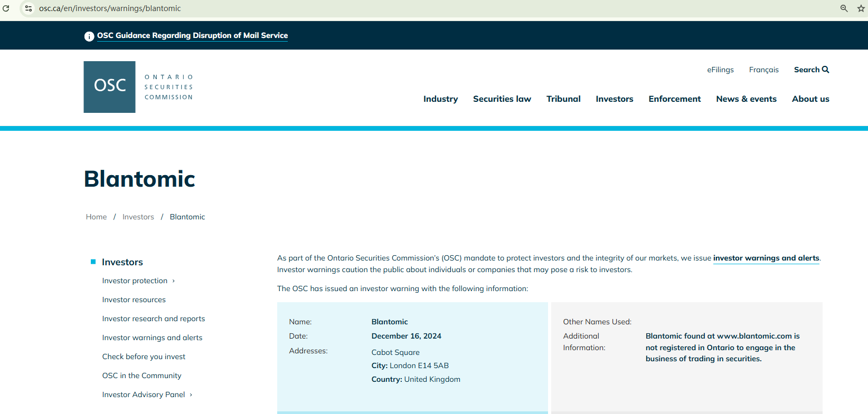Image resolution: width=868 pixels, height=414 pixels.
Task: Open Investor Advisory Panel in the sidebar
Action: [x=144, y=395]
